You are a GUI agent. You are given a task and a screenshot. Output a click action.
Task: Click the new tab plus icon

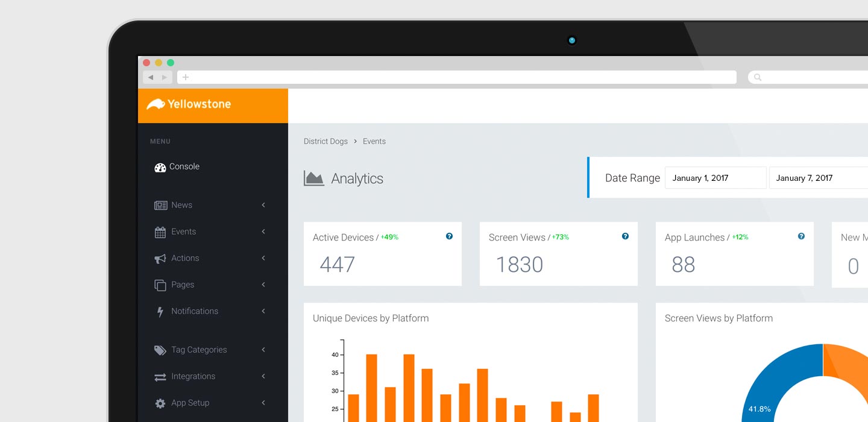186,77
